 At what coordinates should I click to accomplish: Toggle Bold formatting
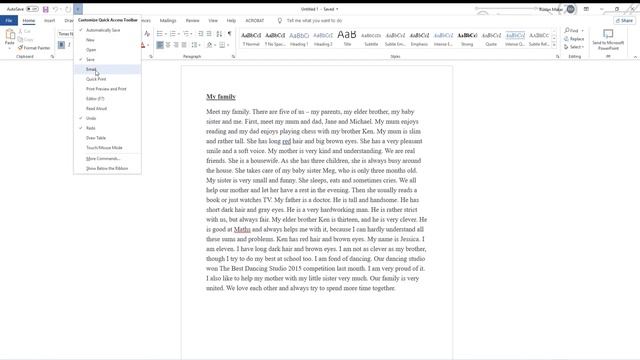[x=61, y=45]
